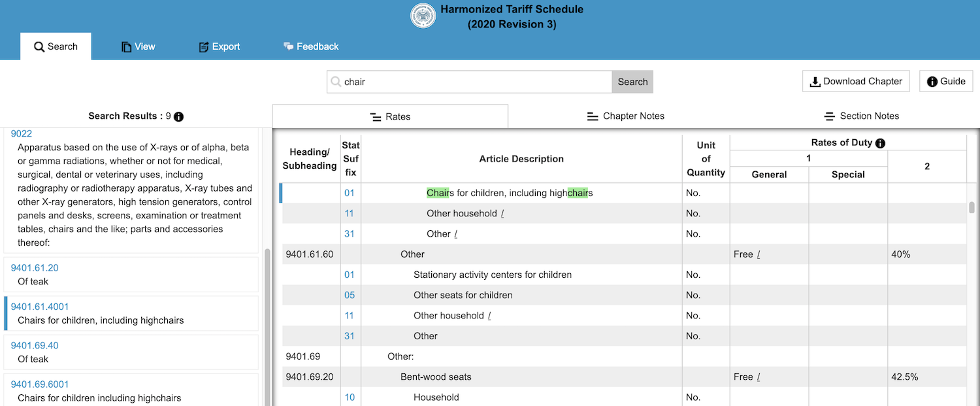Viewport: 980px width, 406px height.
Task: Click the magnifier icon inside search field
Action: [x=336, y=82]
